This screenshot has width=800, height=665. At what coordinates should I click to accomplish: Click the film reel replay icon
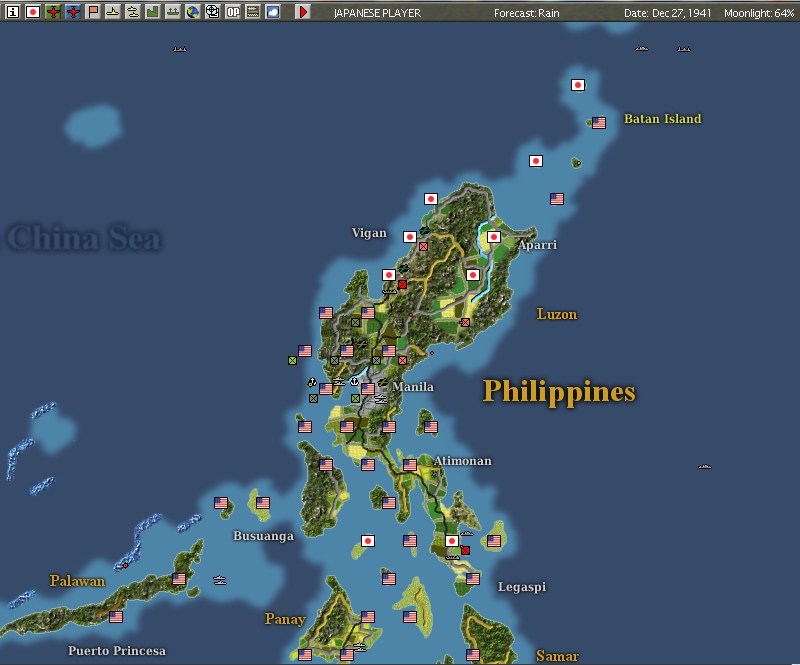click(212, 12)
